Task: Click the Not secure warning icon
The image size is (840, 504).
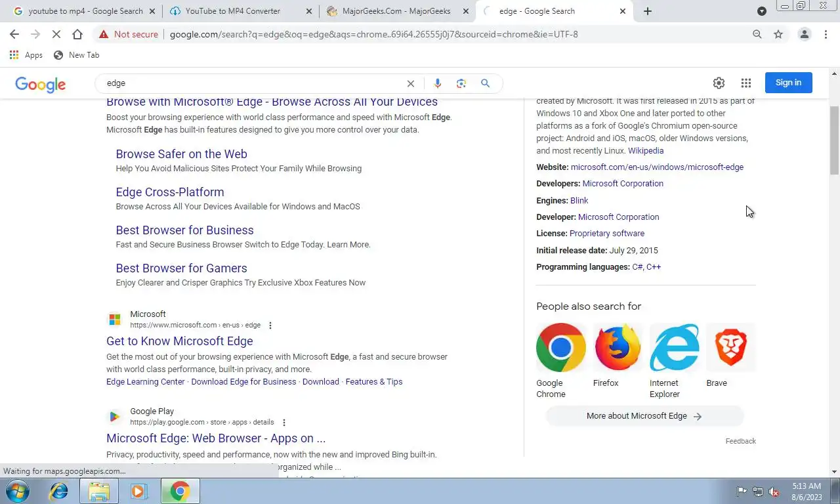Action: [x=104, y=34]
